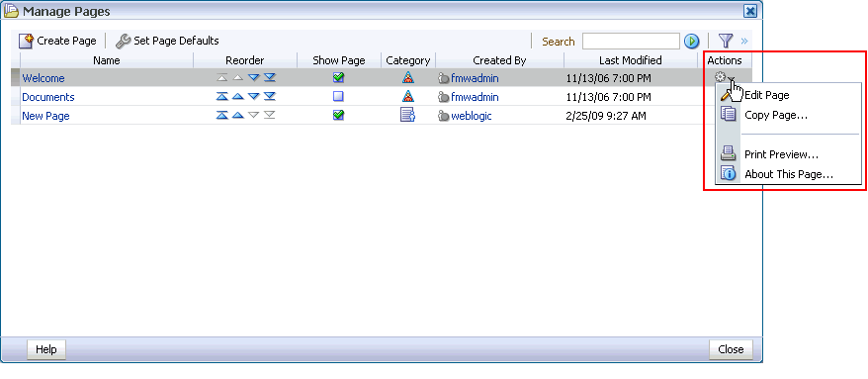Click 2/25/09 9:27 AM timestamp
The height and width of the screenshot is (379, 868).
tap(606, 116)
